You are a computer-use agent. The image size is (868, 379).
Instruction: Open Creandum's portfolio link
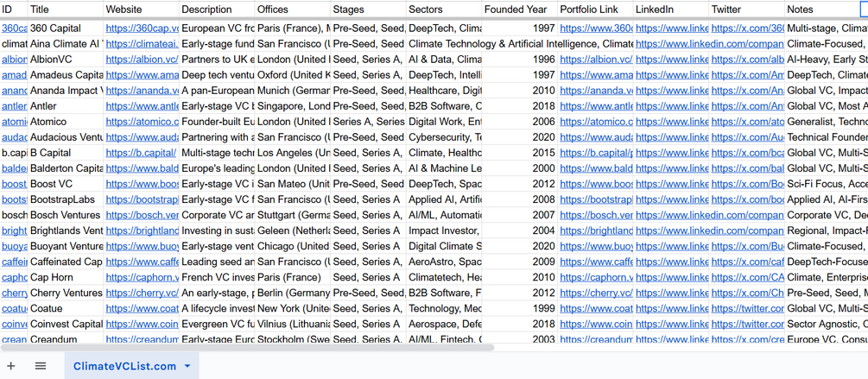[596, 338]
